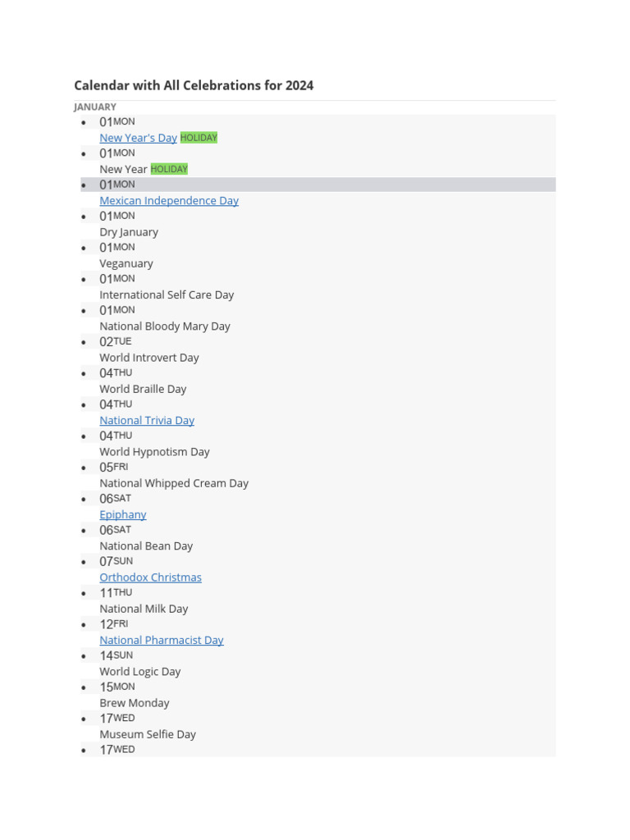Select the World Braille Day entry
The height and width of the screenshot is (840, 630).
[x=143, y=389]
